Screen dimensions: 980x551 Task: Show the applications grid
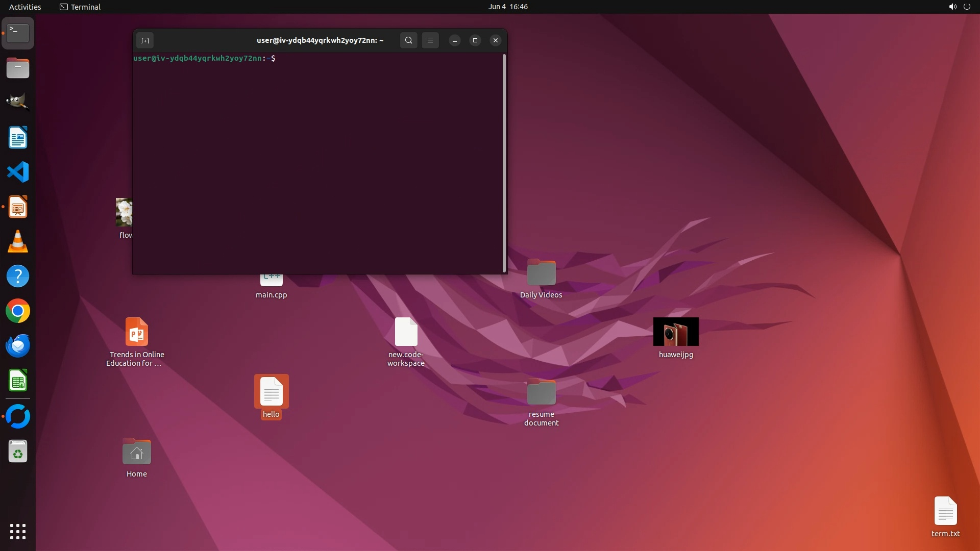pyautogui.click(x=18, y=531)
